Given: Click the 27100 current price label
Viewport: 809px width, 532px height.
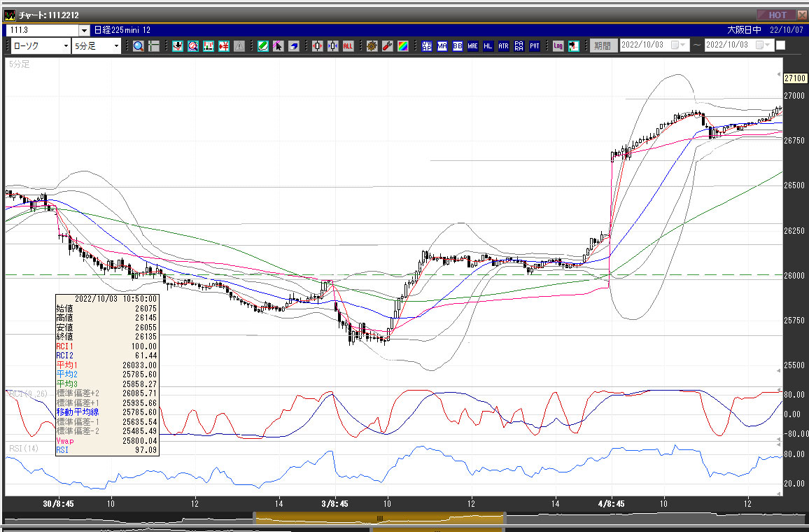Looking at the screenshot, I should (795, 78).
